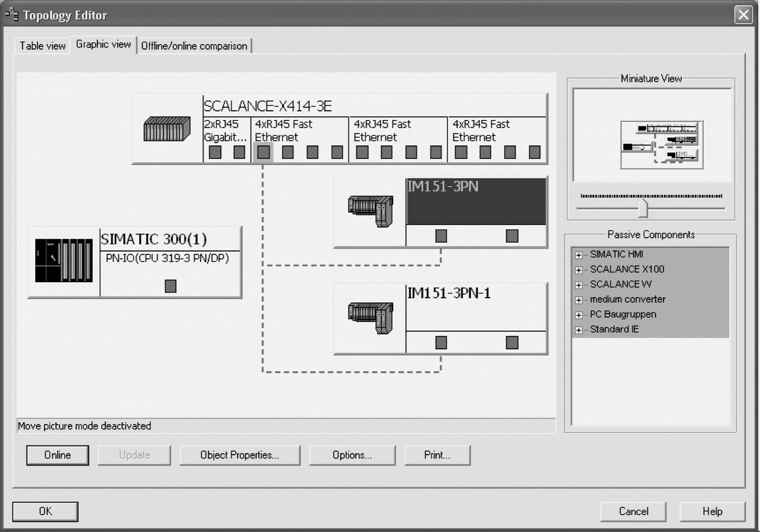Click the Topology Editor title bar icon
This screenshot has height=532, width=760.
pos(12,15)
